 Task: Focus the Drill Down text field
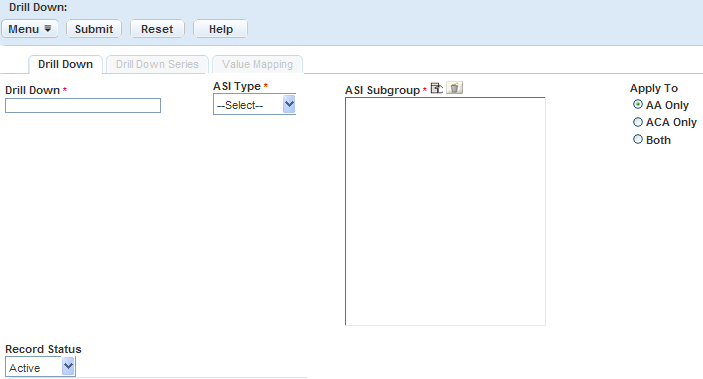83,106
